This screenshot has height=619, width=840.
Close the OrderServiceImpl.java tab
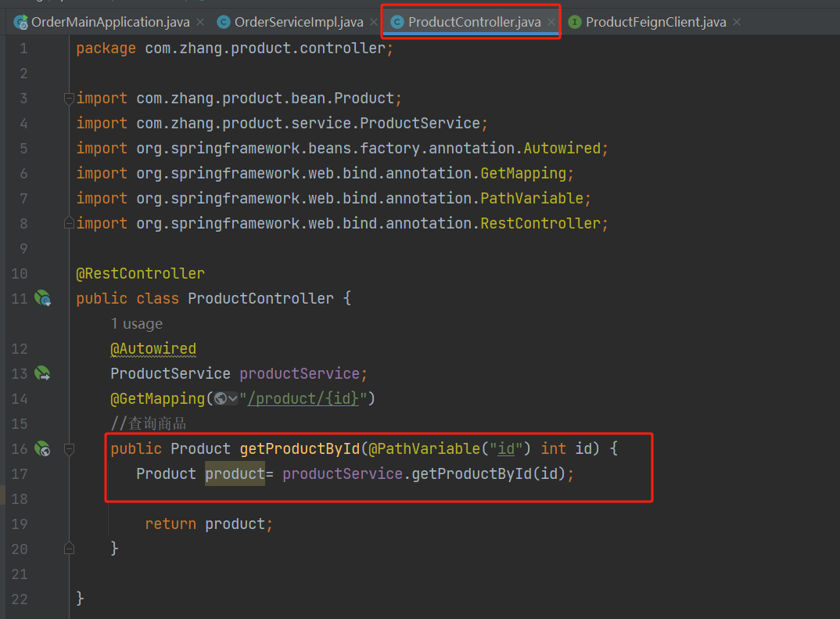point(373,22)
